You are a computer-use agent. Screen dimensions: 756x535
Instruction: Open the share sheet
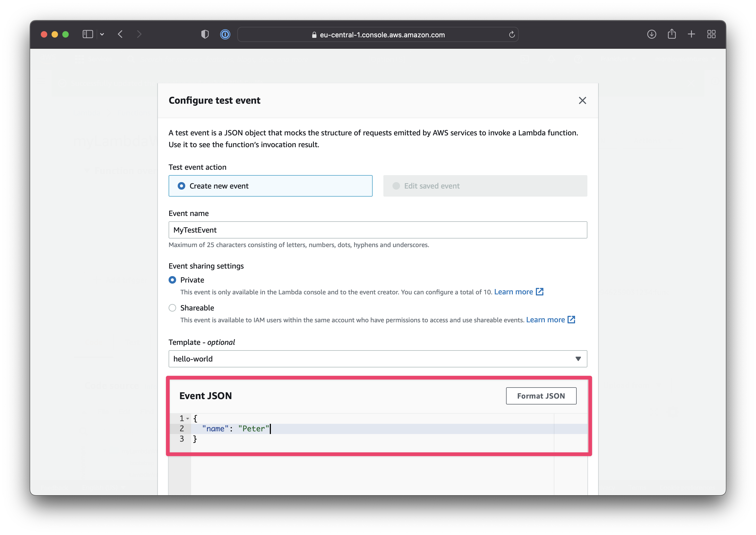[672, 34]
